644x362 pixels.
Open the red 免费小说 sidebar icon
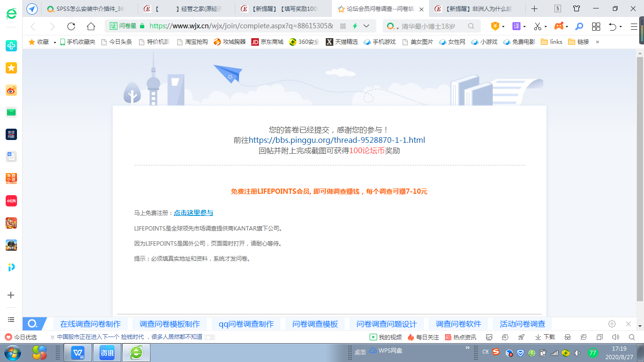tap(11, 179)
